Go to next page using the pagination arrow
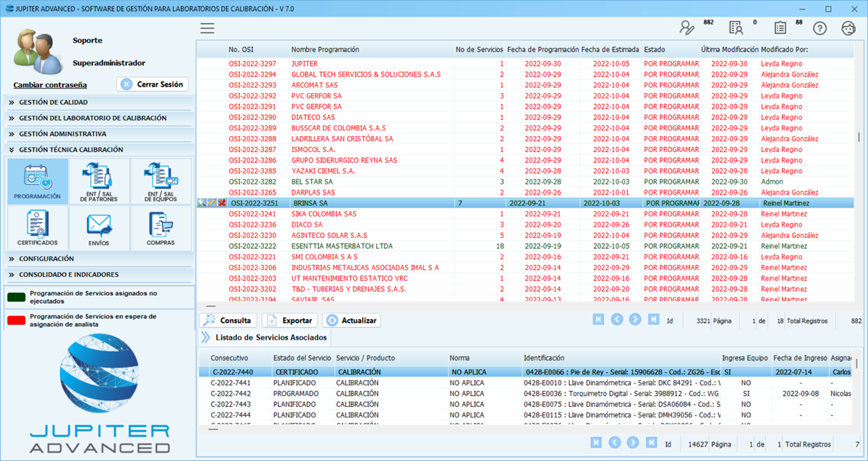This screenshot has height=461, width=868. (635, 318)
